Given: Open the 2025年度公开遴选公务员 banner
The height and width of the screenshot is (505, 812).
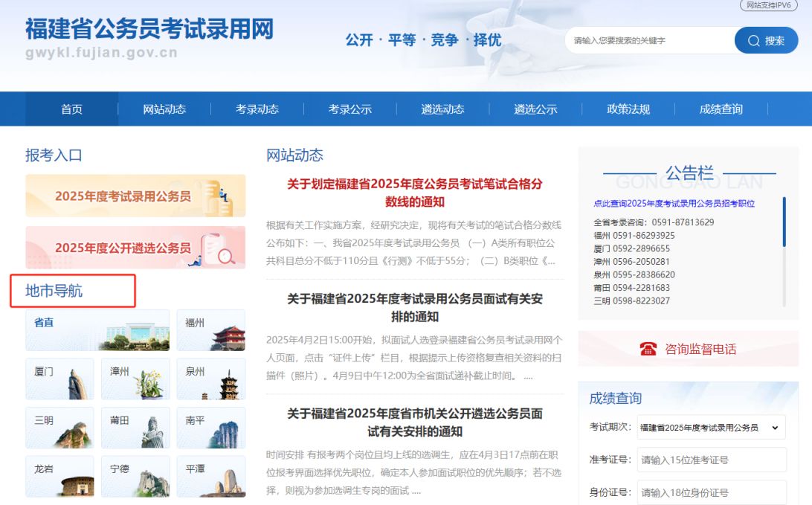Looking at the screenshot, I should (135, 248).
